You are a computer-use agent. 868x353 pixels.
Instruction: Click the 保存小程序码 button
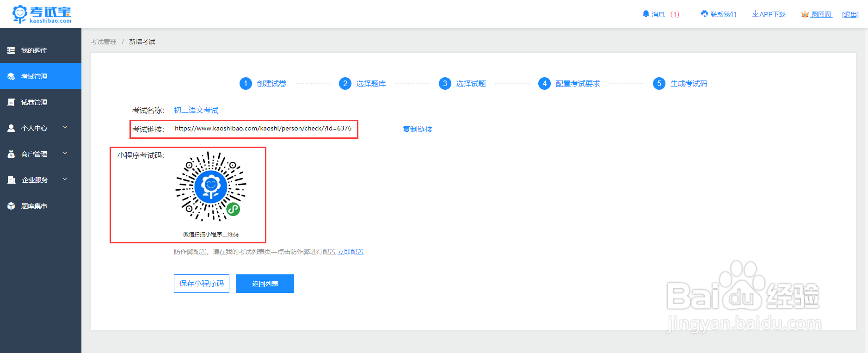click(202, 284)
